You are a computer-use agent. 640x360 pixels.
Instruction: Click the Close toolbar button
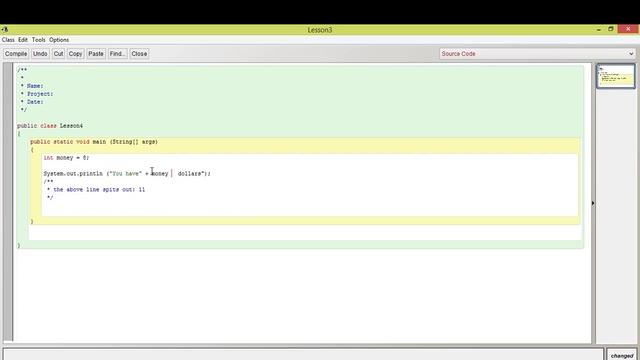click(139, 54)
